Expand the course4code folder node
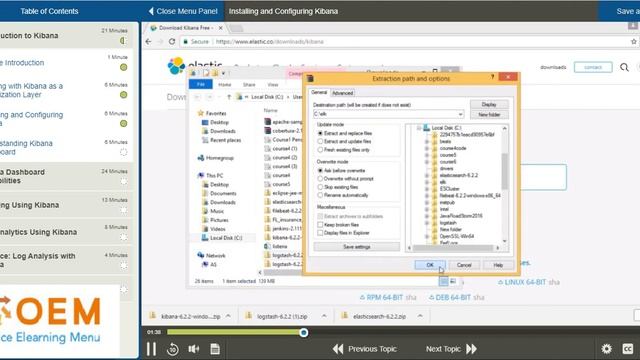 pos(427,148)
